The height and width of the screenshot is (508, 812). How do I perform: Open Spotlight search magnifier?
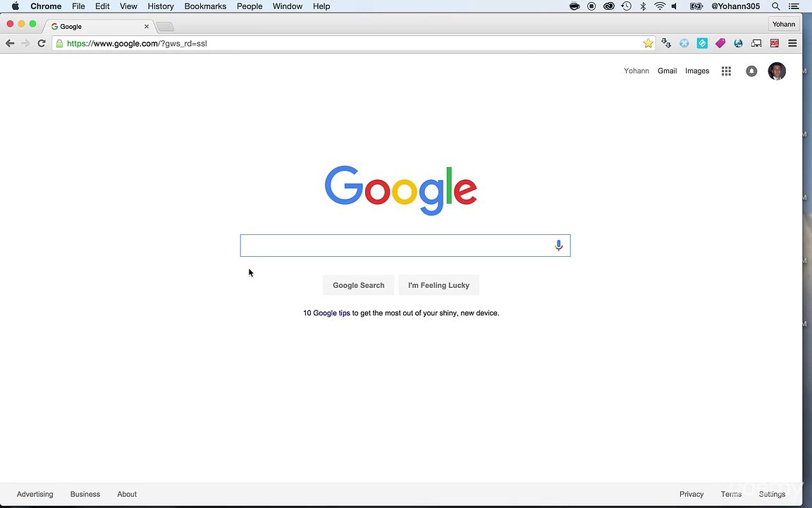coord(776,6)
